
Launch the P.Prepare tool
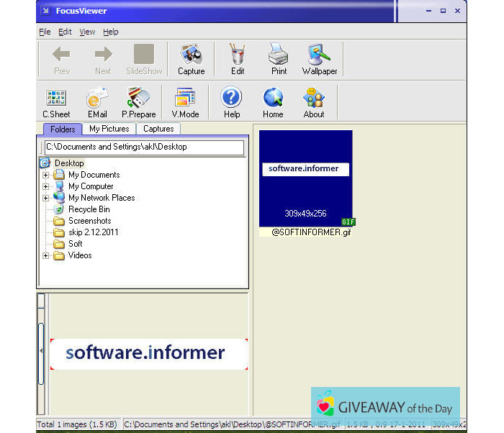(x=138, y=101)
